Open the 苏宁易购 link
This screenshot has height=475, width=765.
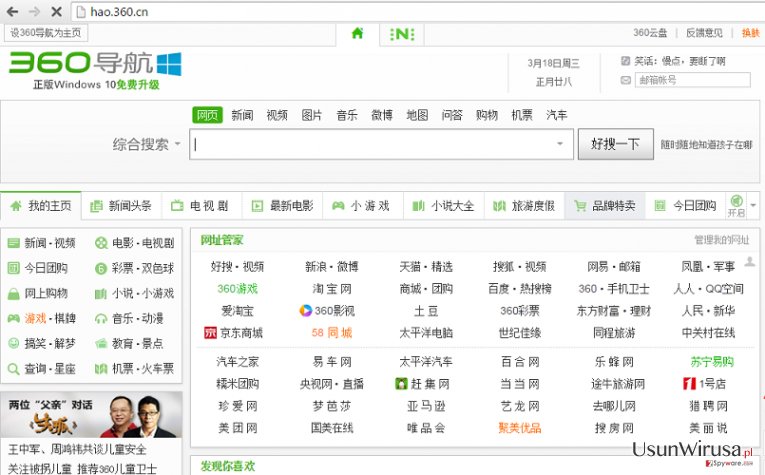712,362
